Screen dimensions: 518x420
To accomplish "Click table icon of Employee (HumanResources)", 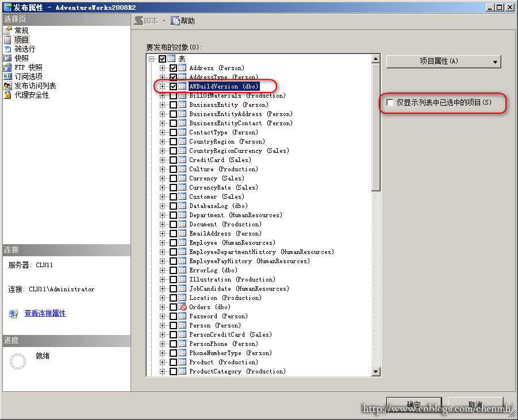I will coord(182,242).
